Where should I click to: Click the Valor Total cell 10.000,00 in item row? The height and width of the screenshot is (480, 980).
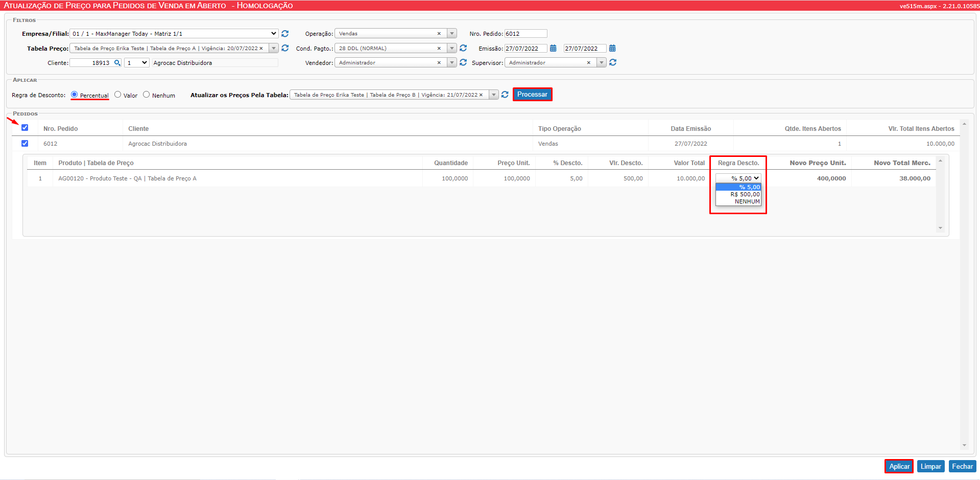[690, 178]
